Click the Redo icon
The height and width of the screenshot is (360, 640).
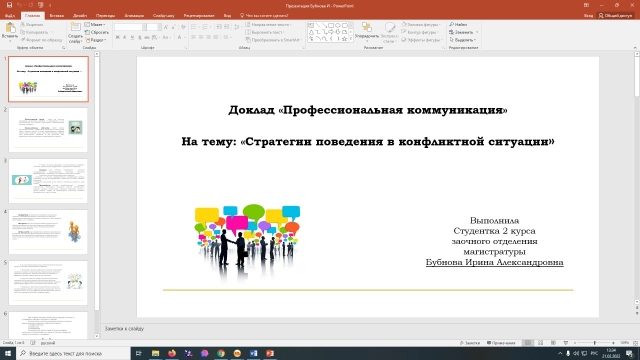tap(31, 5)
